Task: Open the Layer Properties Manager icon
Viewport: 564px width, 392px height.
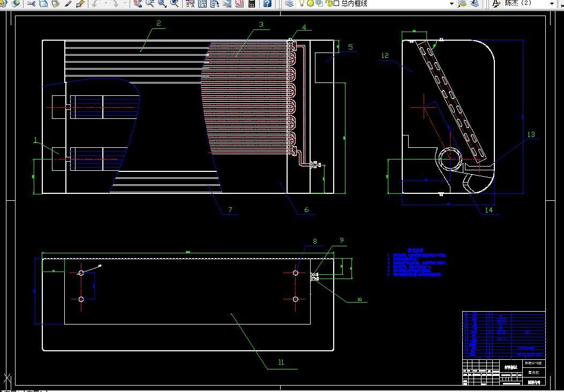Action: point(289,4)
